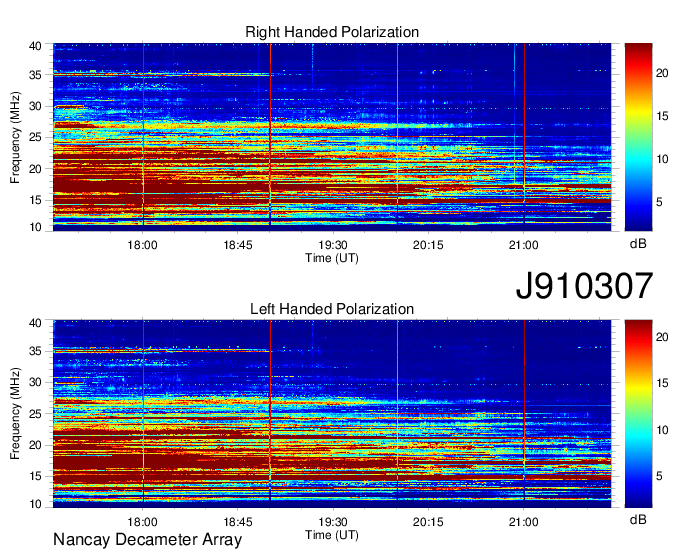This screenshot has height=552, width=680.
Task: Click the 15 frequency tick of Right Handed plot
Action: [x=35, y=200]
